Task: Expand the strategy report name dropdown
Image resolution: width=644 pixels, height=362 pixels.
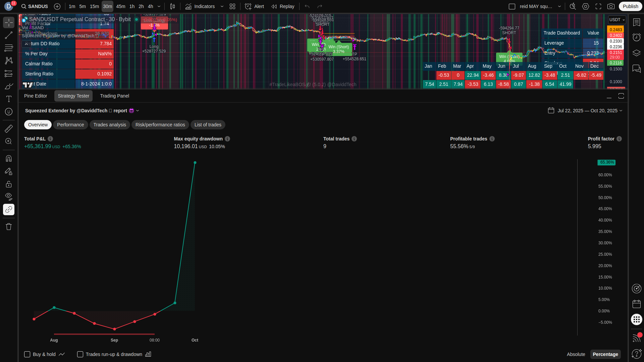Action: (138, 111)
